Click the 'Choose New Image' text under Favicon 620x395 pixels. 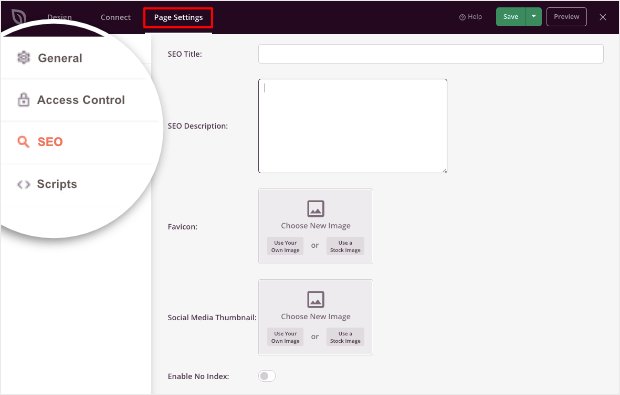click(316, 226)
